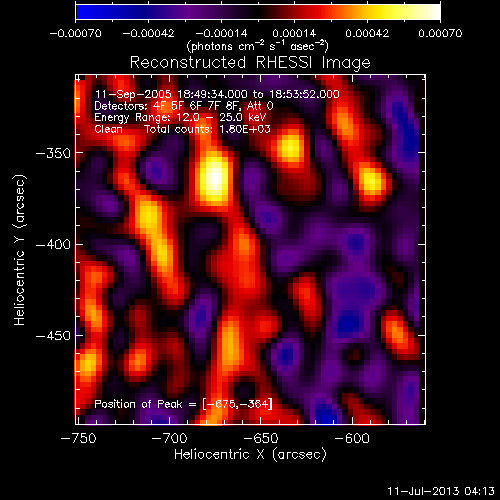Click the 'Heliocentric Y (arcsec)' axis label
Screen dimensions: 500x500
[20, 250]
